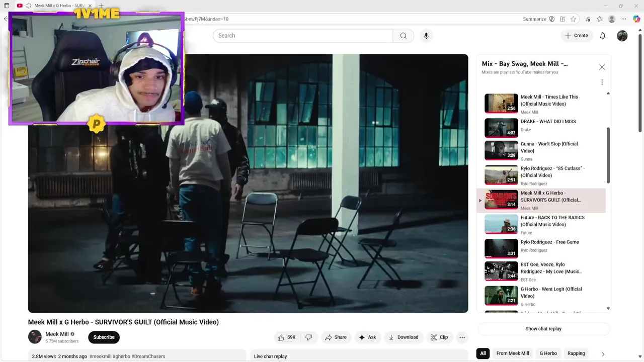Open Meek Mill channel name link
The width and height of the screenshot is (644, 362).
tap(57, 334)
